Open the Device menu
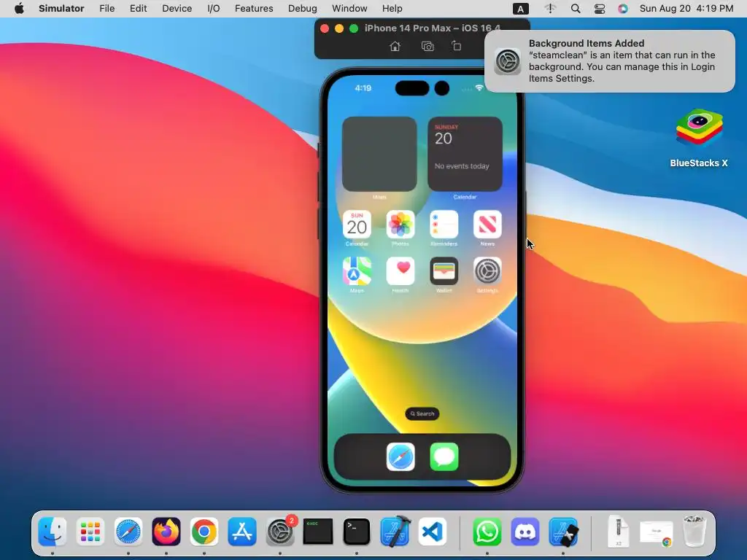Screen dimensions: 747x560 (x=177, y=9)
